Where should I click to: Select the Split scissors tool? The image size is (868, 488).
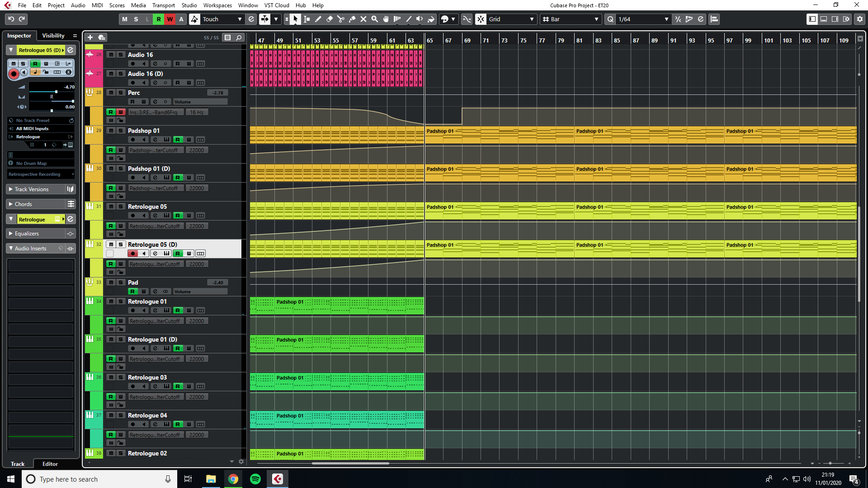point(341,19)
